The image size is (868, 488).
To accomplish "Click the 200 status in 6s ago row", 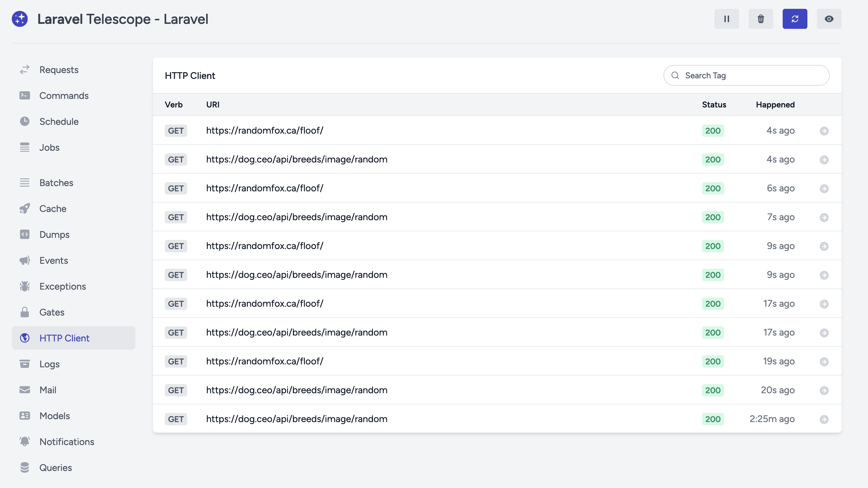I will pos(713,188).
